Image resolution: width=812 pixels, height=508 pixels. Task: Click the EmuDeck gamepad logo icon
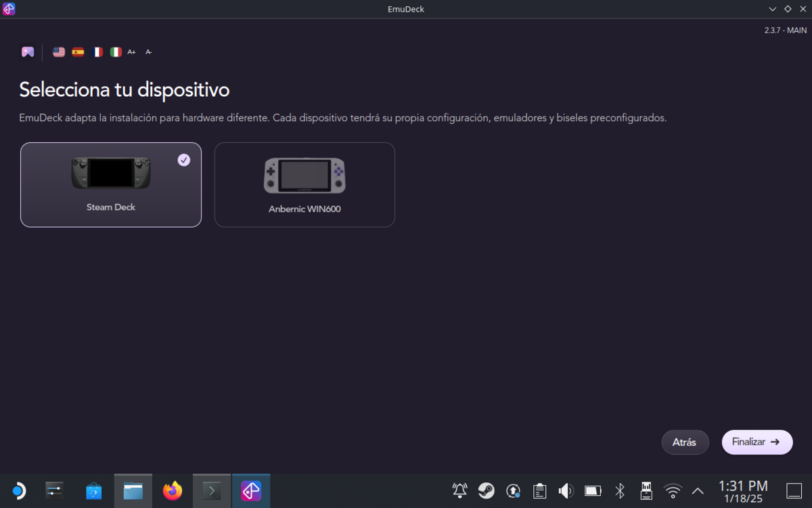(28, 52)
